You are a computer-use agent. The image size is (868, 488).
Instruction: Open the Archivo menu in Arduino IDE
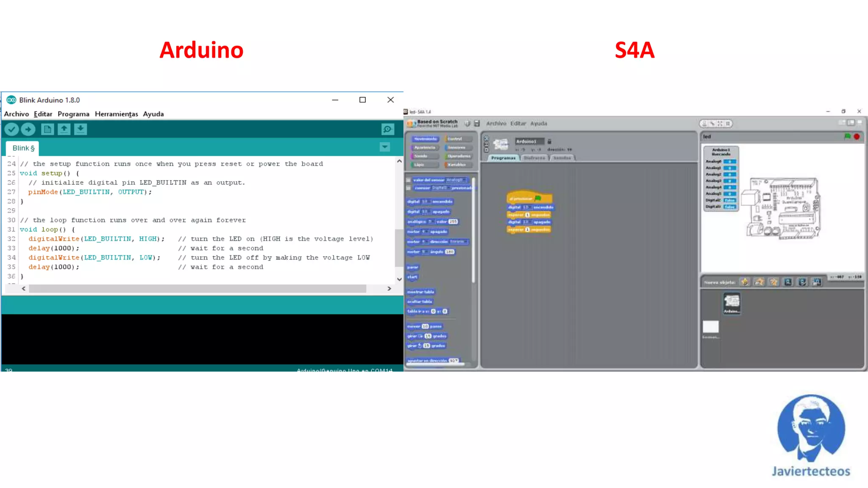click(17, 114)
